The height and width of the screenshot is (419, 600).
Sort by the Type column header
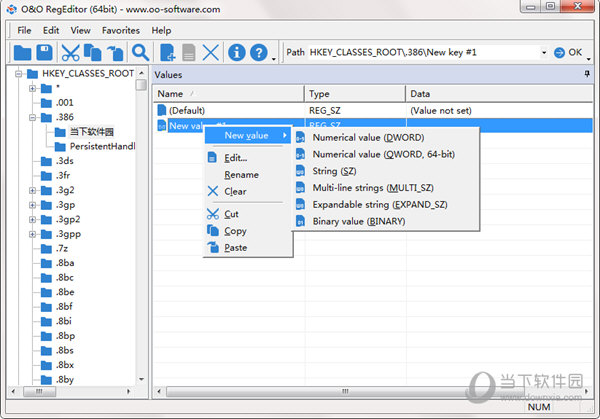(x=355, y=94)
